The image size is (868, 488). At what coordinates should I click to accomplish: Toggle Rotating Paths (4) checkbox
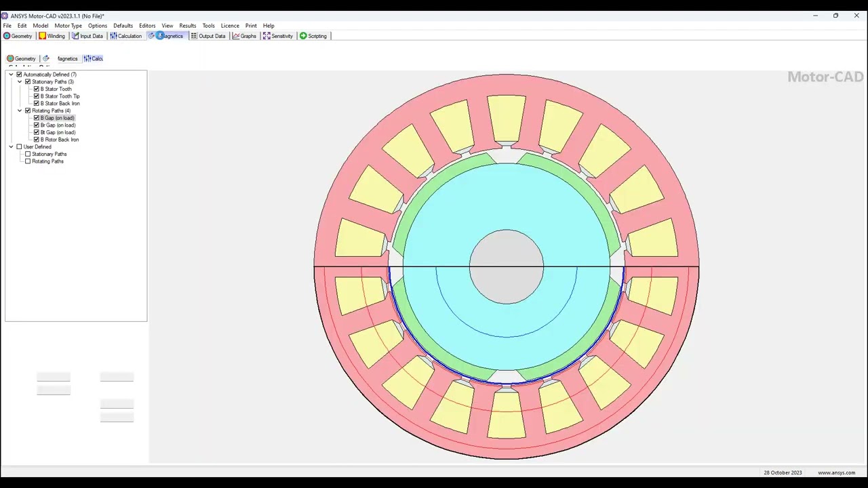[x=28, y=110]
